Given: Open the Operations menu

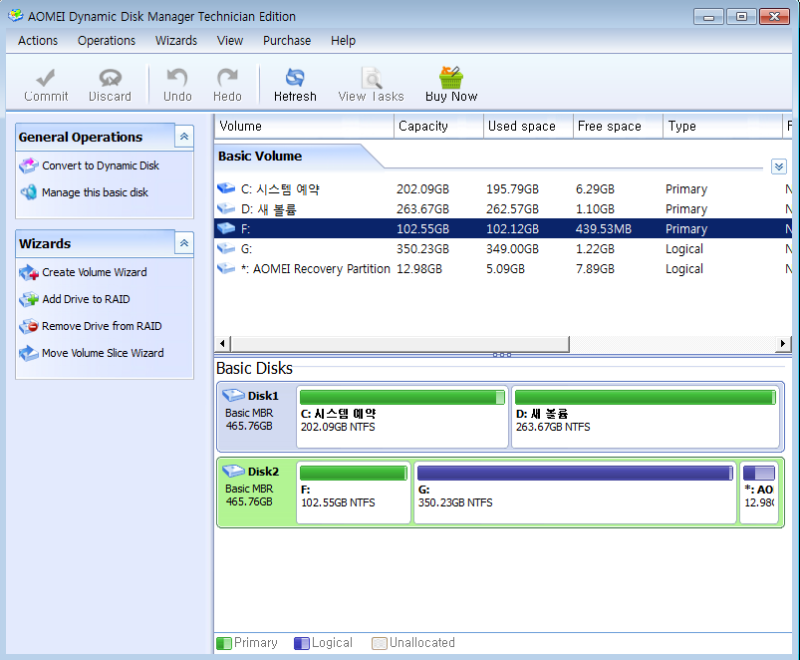Looking at the screenshot, I should coord(107,41).
